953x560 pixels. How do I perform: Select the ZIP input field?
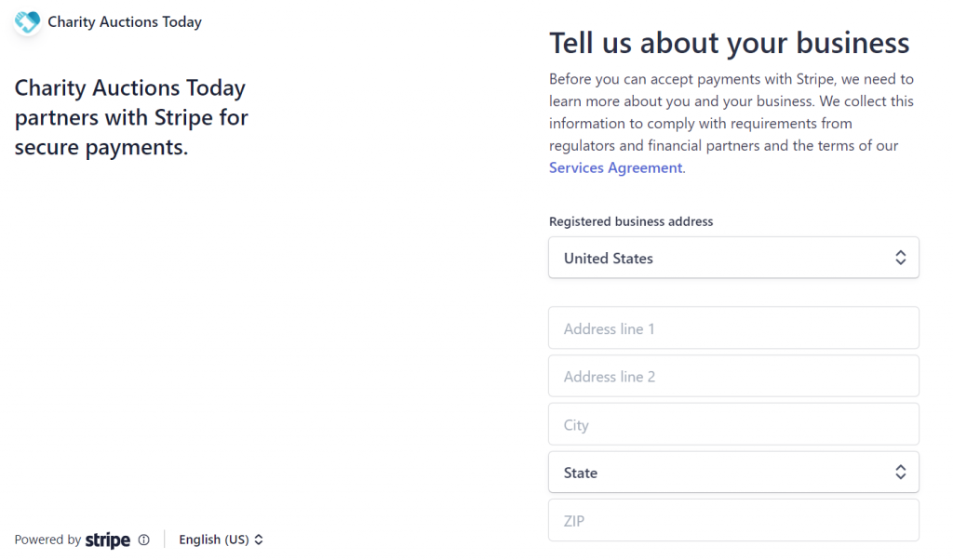[733, 521]
